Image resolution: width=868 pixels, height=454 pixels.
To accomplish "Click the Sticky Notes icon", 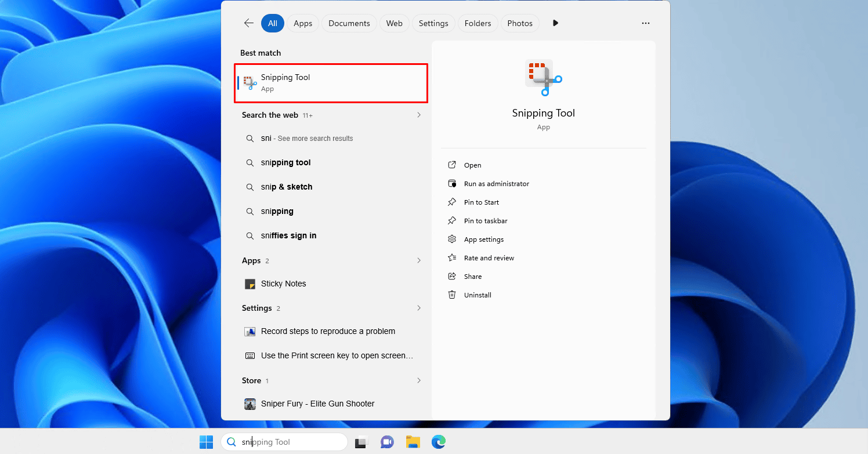I will (250, 284).
